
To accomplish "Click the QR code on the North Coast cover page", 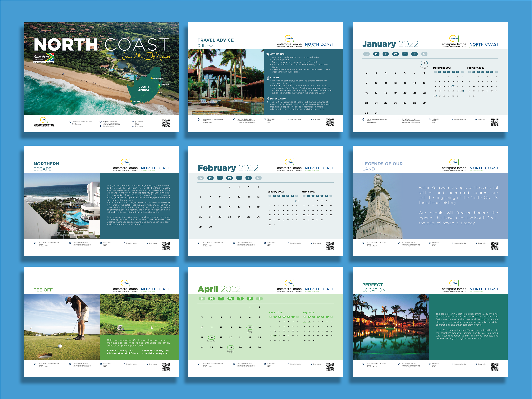I will 166,123.
